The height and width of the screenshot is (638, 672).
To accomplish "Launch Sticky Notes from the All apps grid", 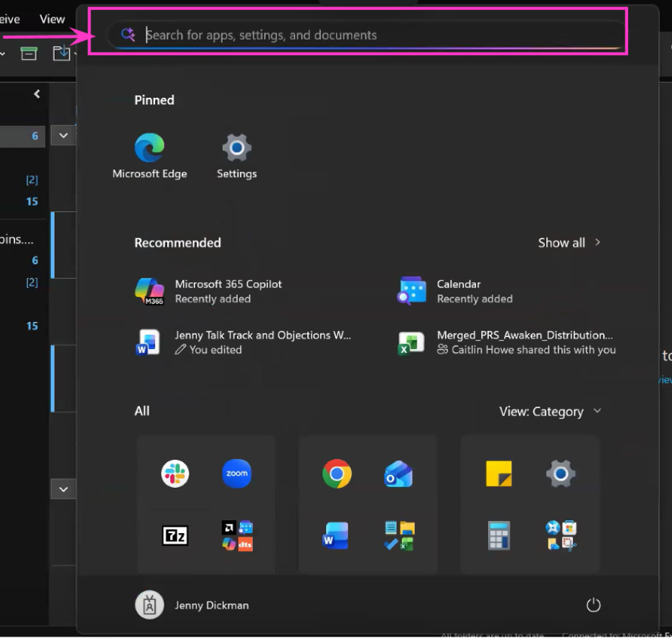I will coord(499,473).
